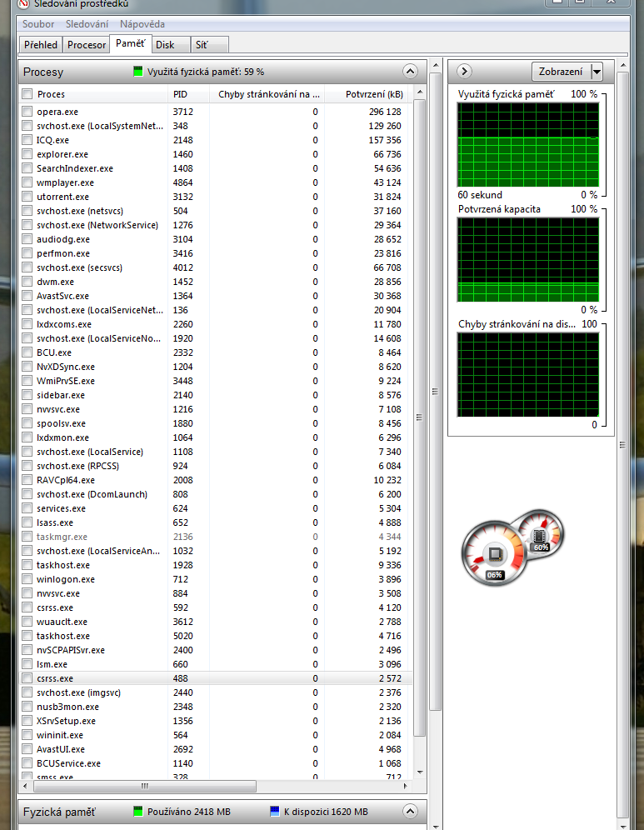Click the Potvrzená kapacita graph
Viewport: 644px width, 830px height.
(x=528, y=260)
